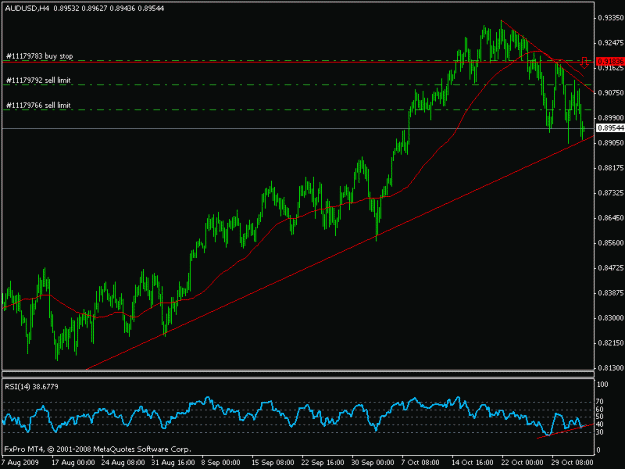
Task: Click the 17 Aug 00:00 time label
Action: click(x=73, y=462)
